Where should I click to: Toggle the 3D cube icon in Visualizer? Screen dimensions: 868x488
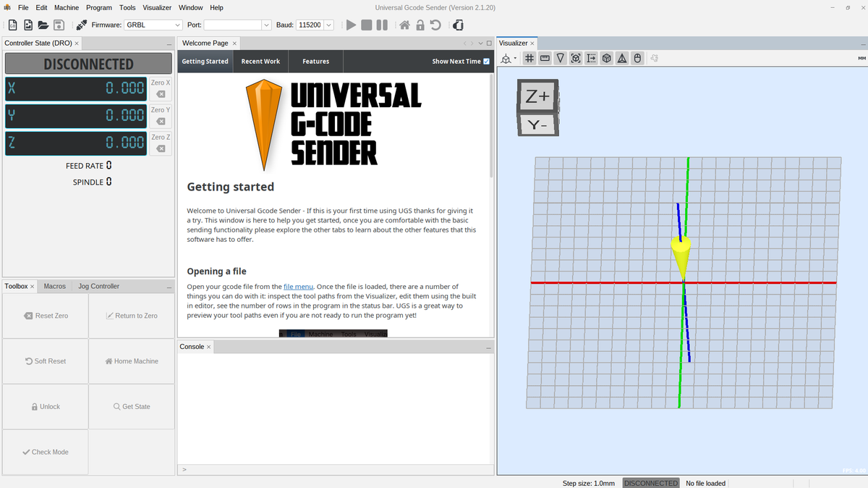point(606,58)
